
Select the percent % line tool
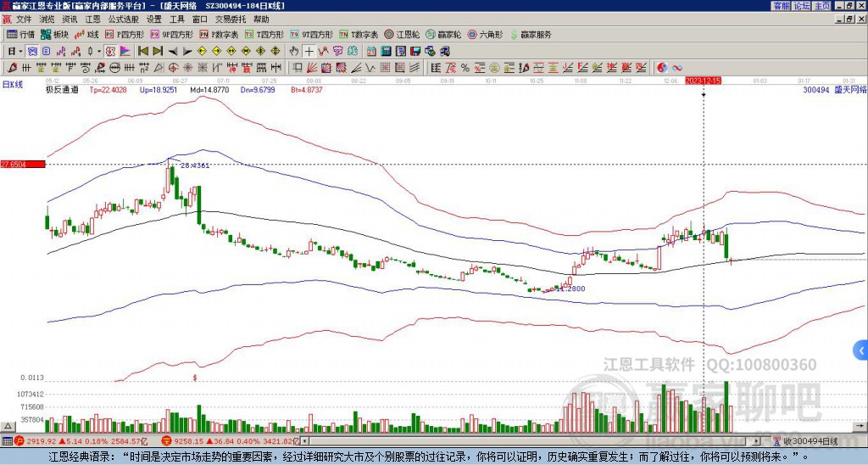pyautogui.click(x=465, y=68)
